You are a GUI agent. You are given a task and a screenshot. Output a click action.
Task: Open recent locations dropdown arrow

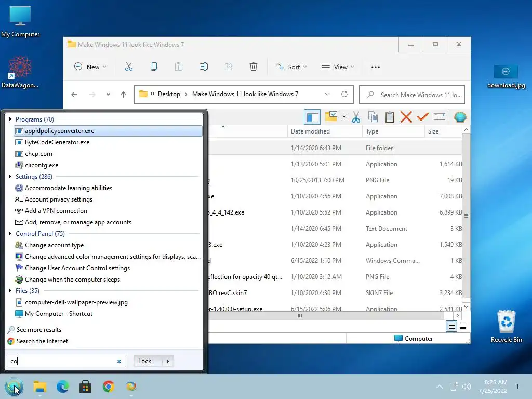(x=108, y=95)
